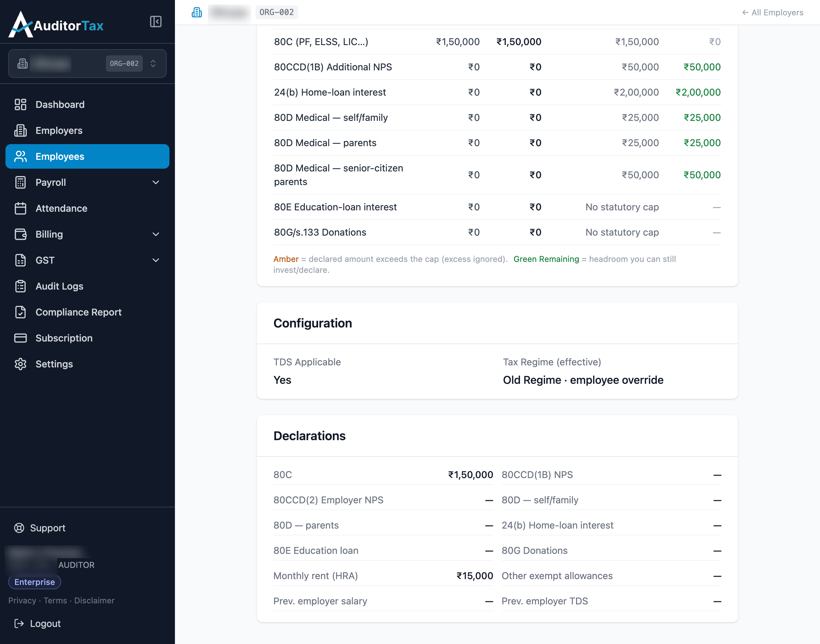Open Audit Logs from sidebar
The image size is (820, 644).
(x=87, y=286)
